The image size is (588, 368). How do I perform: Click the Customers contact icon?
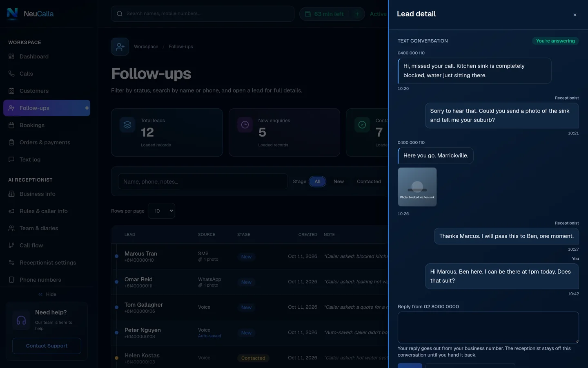[11, 91]
